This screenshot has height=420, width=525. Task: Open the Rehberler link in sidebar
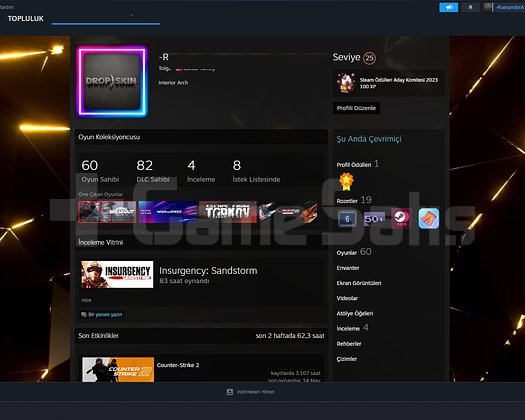tap(349, 344)
